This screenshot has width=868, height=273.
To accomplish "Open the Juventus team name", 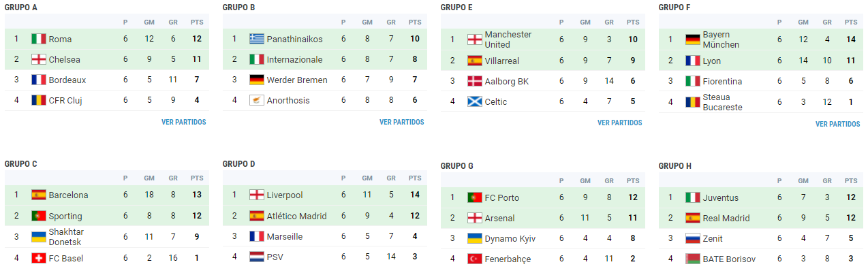I will coord(721,197).
